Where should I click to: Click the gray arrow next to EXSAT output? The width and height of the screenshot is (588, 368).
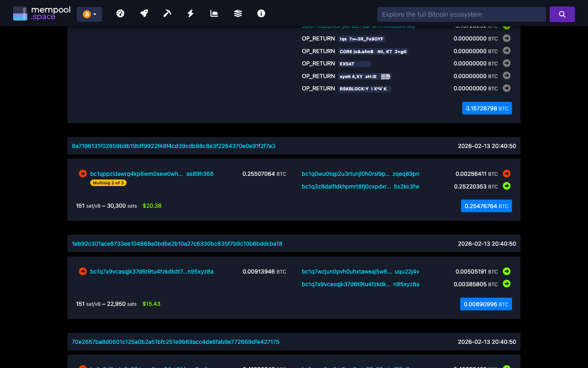click(506, 63)
